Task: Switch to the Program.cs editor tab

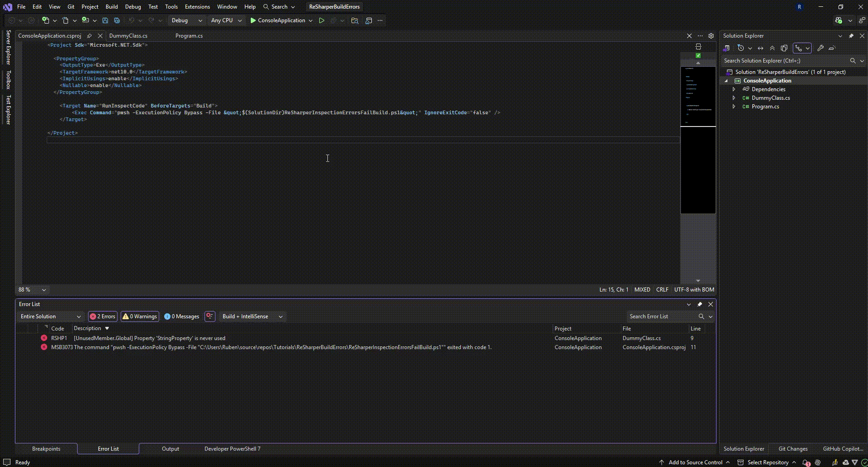Action: pos(189,36)
